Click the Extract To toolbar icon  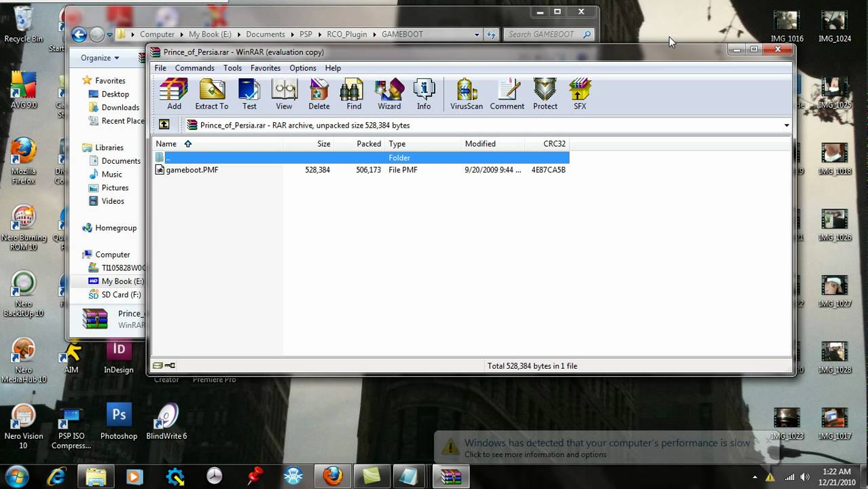(212, 94)
